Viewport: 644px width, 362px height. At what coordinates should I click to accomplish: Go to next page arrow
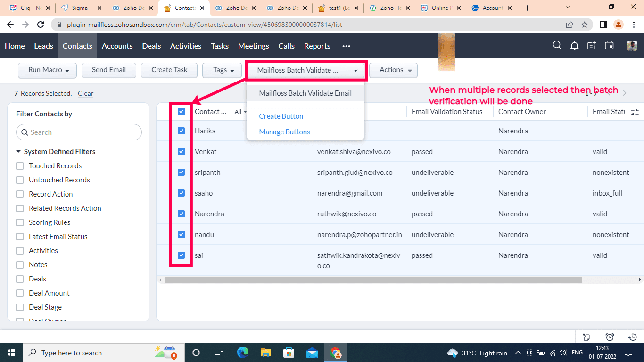click(x=625, y=93)
